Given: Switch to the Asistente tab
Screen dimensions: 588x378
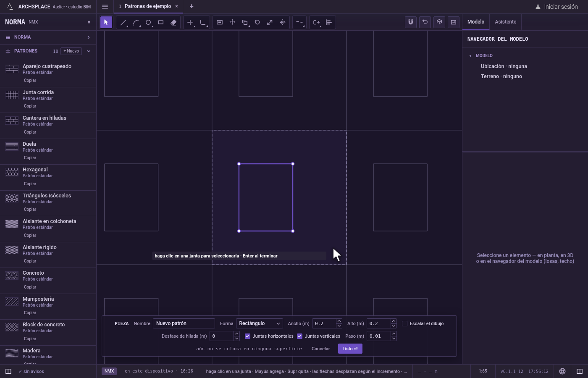Looking at the screenshot, I should pyautogui.click(x=505, y=22).
